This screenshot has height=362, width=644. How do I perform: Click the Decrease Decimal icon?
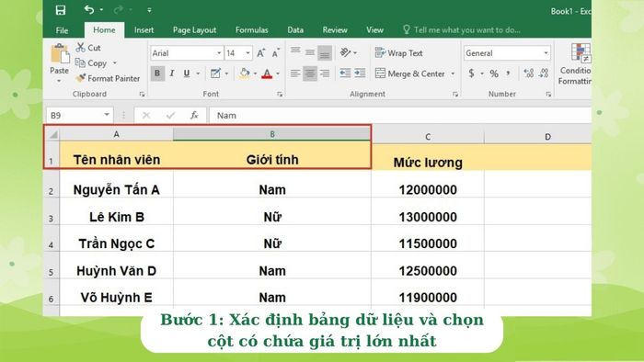coord(544,74)
